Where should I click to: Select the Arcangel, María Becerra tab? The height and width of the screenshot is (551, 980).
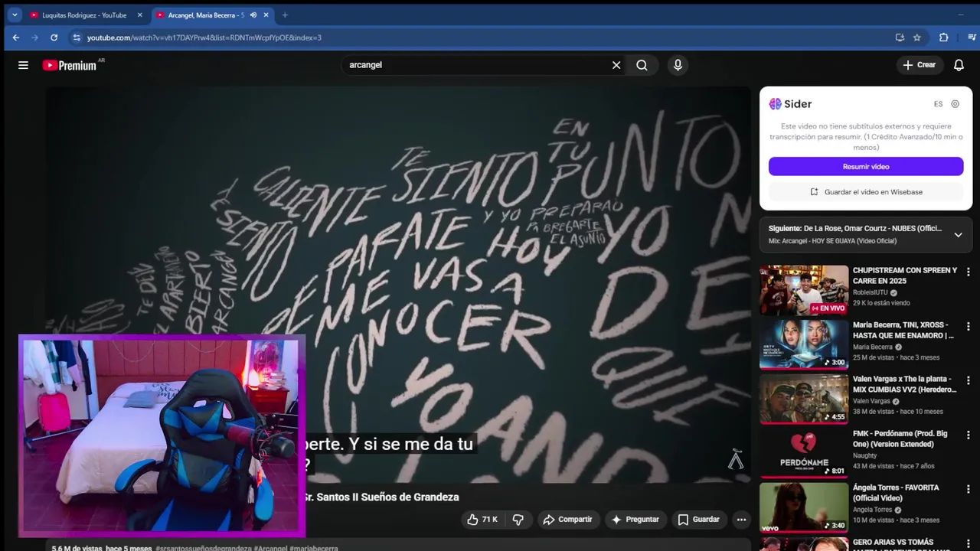(x=206, y=15)
